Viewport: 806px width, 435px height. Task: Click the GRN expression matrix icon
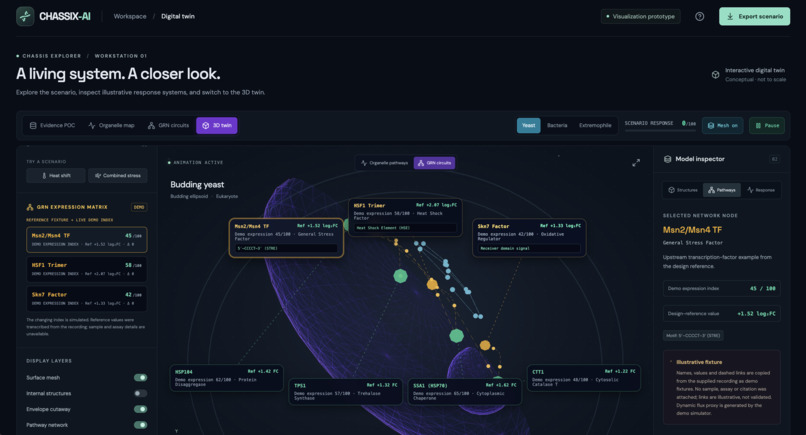30,207
